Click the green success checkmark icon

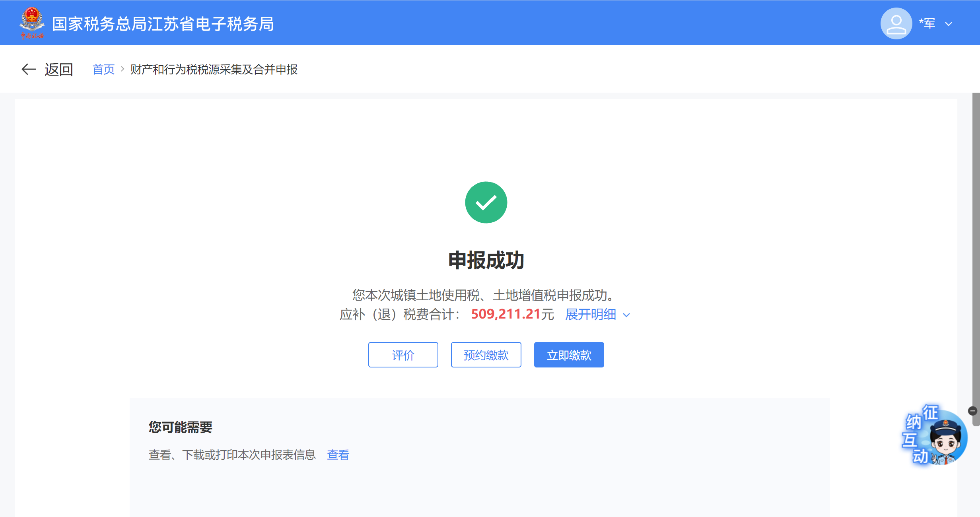pos(486,202)
